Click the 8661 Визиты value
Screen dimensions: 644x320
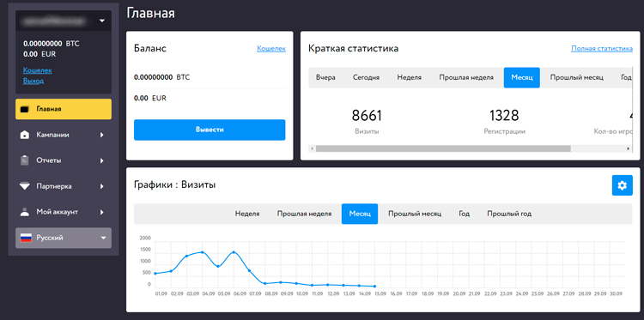pos(367,116)
